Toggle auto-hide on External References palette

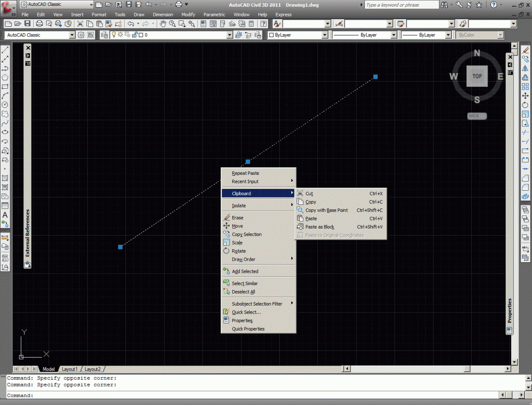27,55
